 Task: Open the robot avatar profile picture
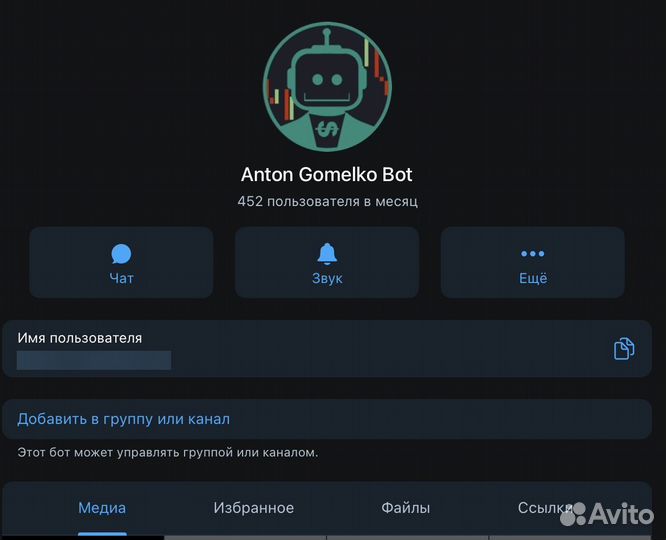point(327,87)
